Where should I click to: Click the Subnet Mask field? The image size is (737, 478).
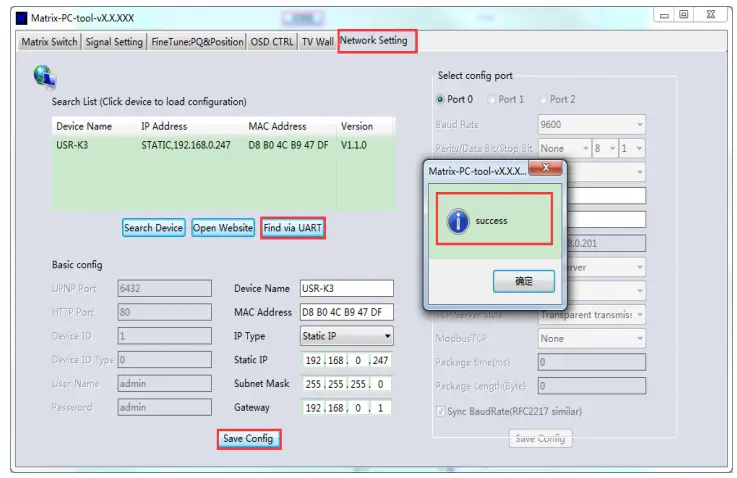coord(347,384)
